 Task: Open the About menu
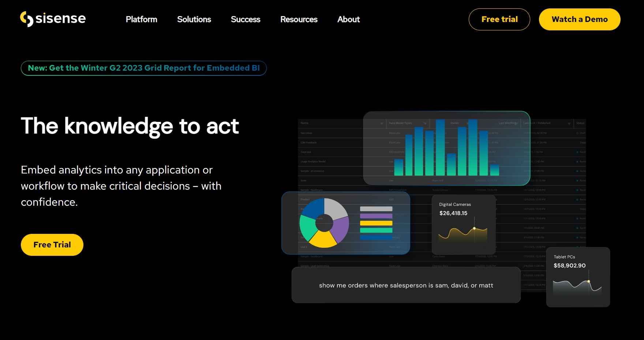[x=348, y=19]
